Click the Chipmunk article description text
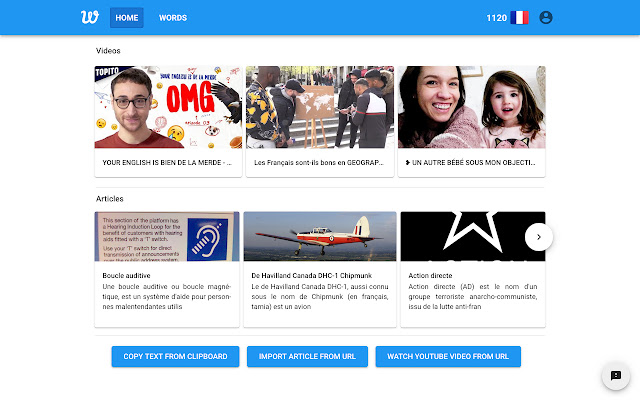This screenshot has width=640, height=400. click(x=320, y=297)
